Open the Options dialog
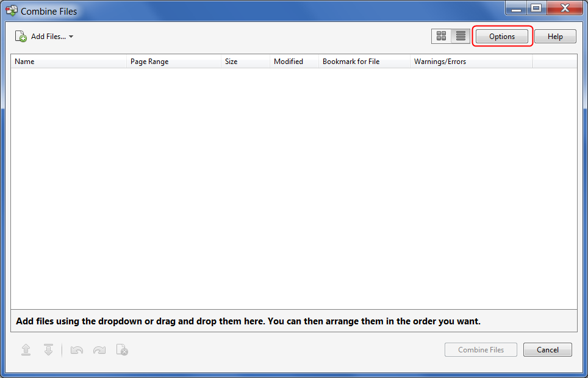Image resolution: width=588 pixels, height=378 pixels. tap(501, 36)
